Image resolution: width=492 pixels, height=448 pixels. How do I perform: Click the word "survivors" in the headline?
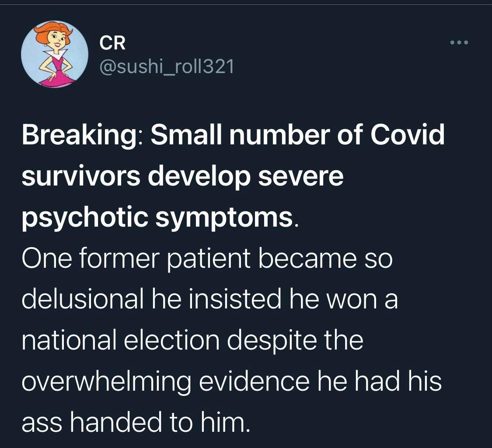coord(81,176)
